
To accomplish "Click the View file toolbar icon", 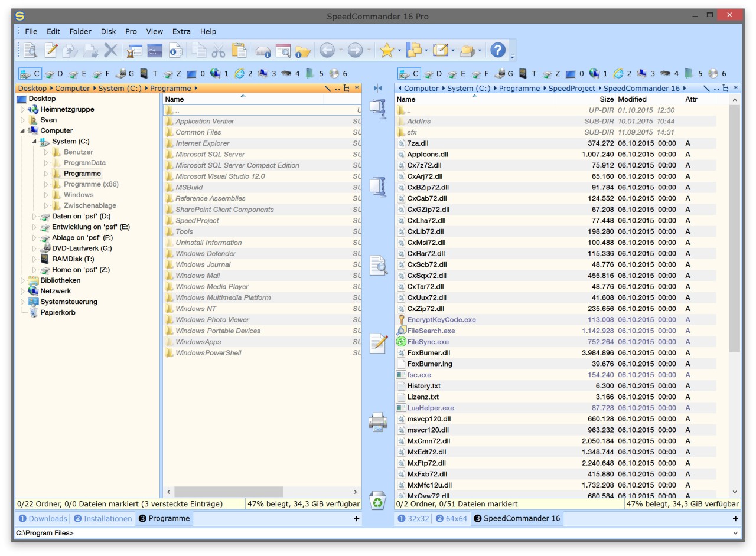I will 30,51.
